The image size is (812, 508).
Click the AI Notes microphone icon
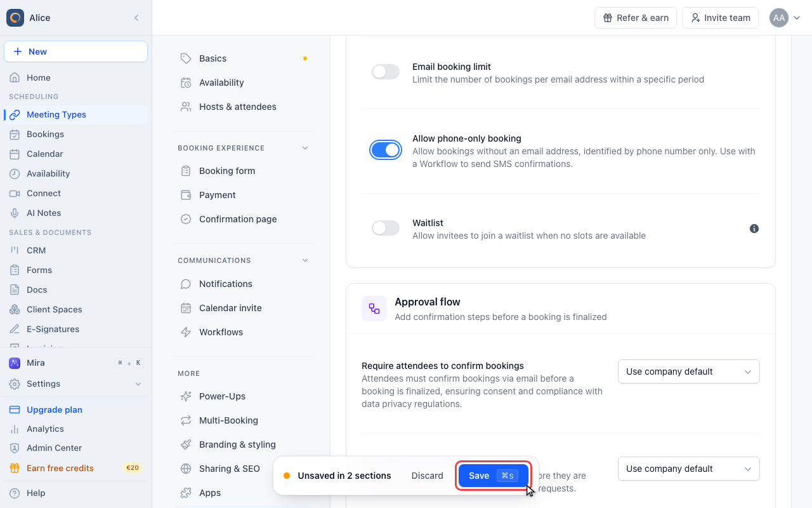pos(15,213)
